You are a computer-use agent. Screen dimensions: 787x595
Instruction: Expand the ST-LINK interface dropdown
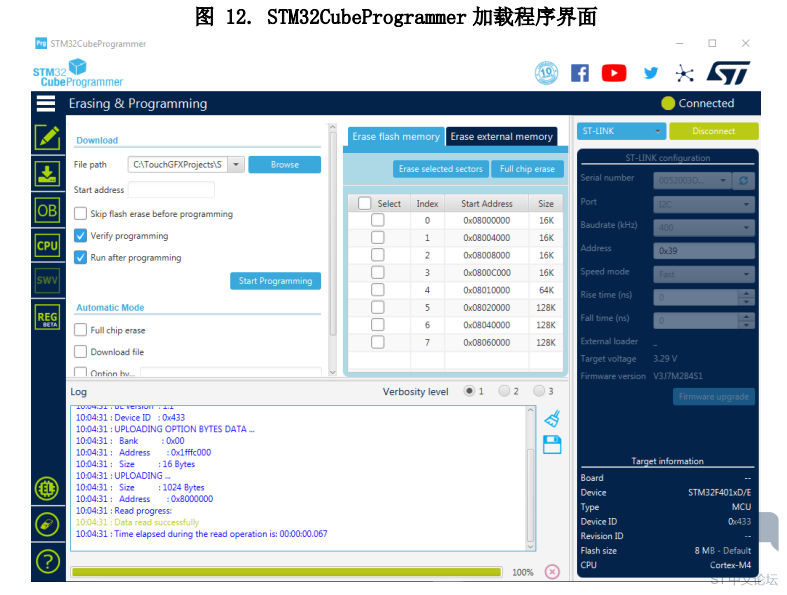[621, 131]
